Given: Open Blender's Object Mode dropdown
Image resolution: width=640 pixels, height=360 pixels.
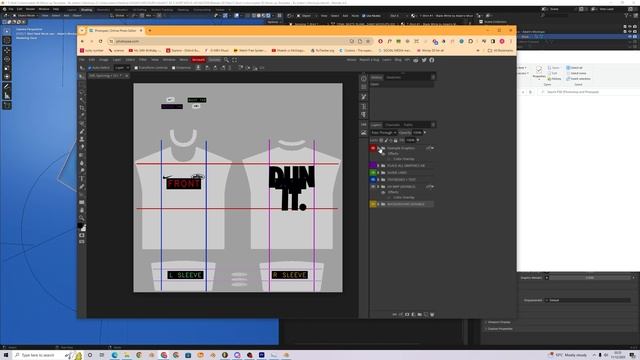Looking at the screenshot, I should (26, 16).
